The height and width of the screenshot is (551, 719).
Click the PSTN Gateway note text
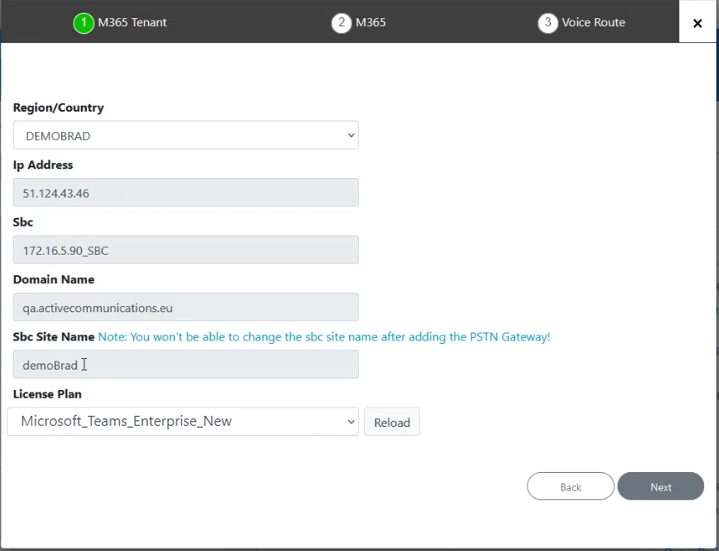[324, 337]
